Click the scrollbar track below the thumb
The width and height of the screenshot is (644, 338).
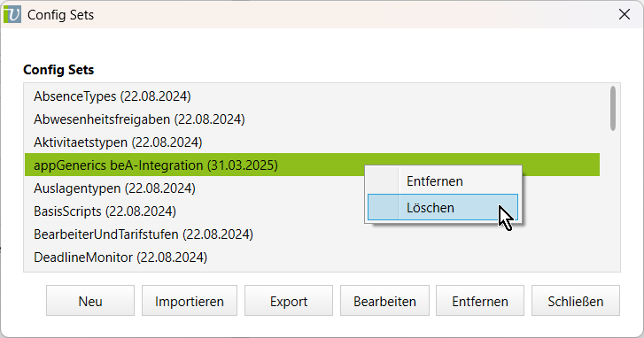pos(613,201)
